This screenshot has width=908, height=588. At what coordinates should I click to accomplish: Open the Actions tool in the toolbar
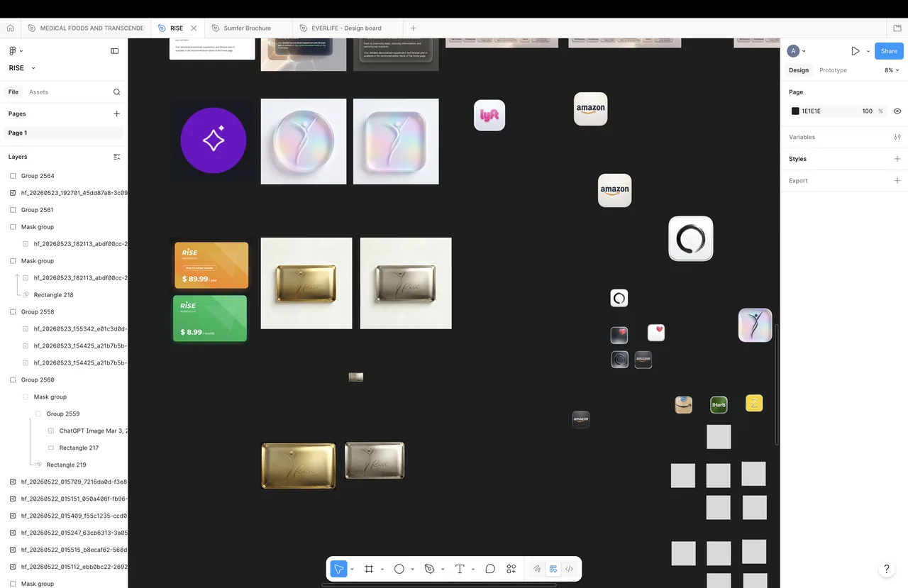pyautogui.click(x=511, y=569)
